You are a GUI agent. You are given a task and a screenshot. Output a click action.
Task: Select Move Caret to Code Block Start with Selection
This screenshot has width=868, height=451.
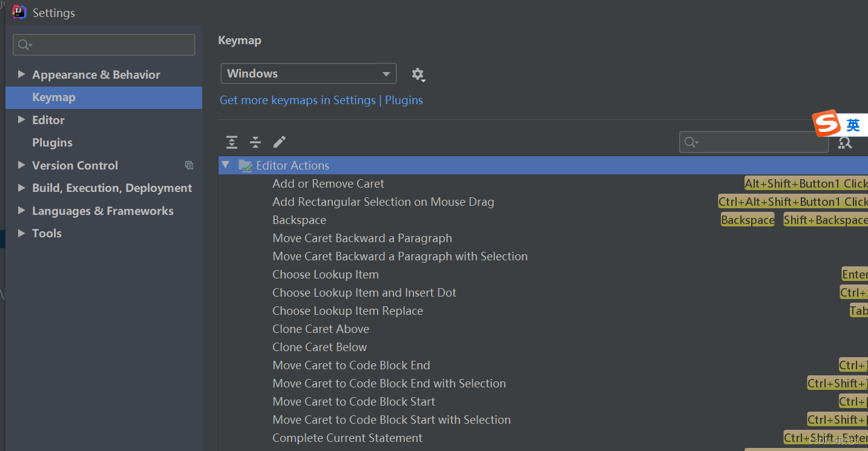tap(392, 420)
